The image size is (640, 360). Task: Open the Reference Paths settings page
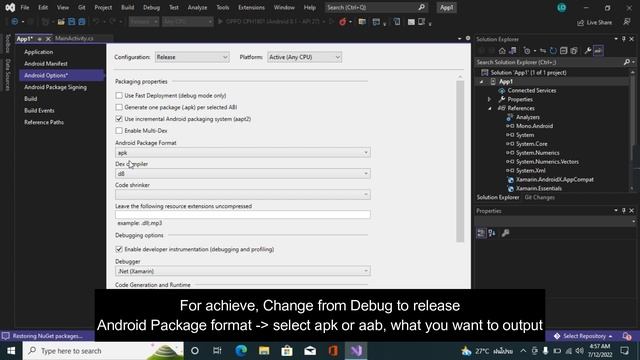[44, 122]
